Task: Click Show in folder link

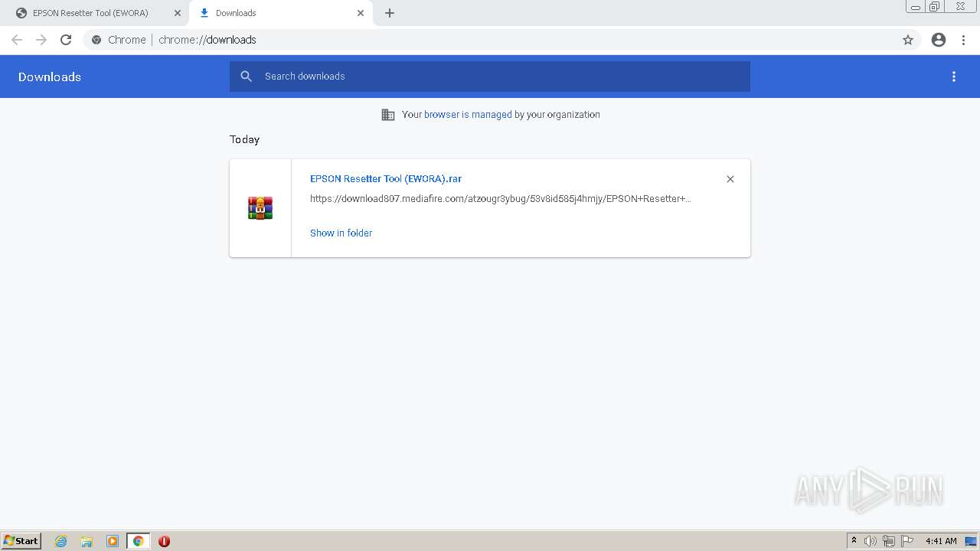Action: coord(341,233)
